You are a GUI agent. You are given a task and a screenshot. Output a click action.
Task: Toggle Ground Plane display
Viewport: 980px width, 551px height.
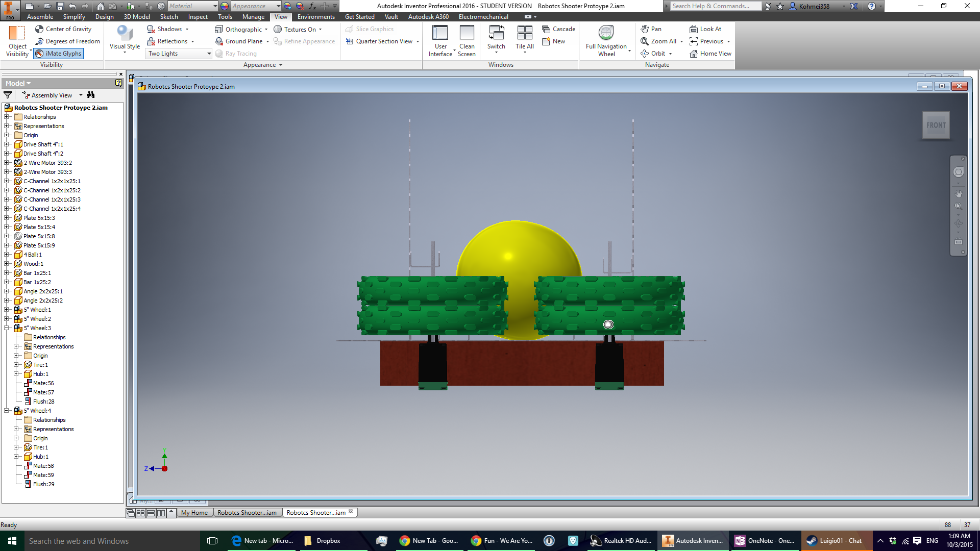click(239, 41)
